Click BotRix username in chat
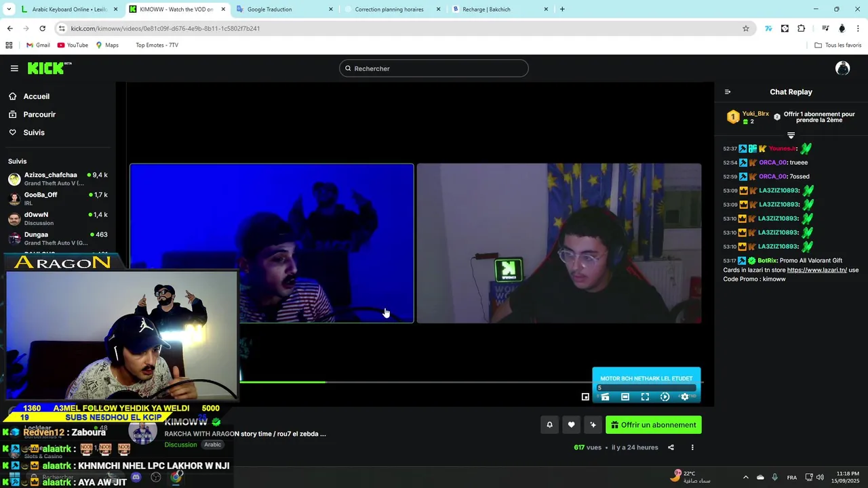Screen dimensions: 868x488 [767, 260]
